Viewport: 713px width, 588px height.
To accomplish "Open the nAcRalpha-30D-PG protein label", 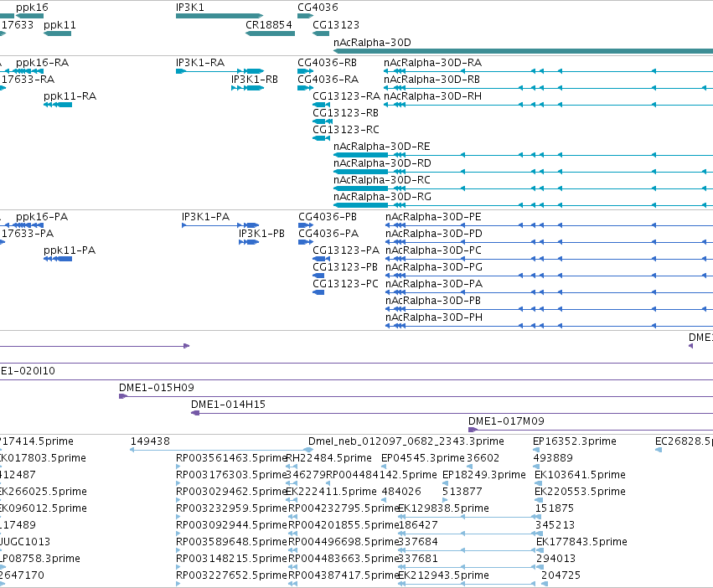I will [434, 267].
